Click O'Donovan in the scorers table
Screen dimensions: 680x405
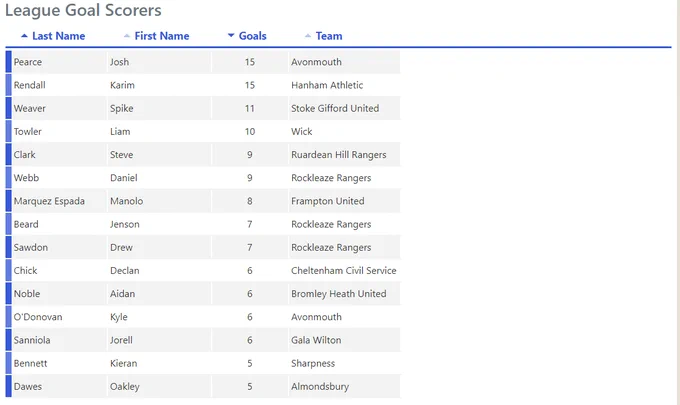[x=38, y=317]
